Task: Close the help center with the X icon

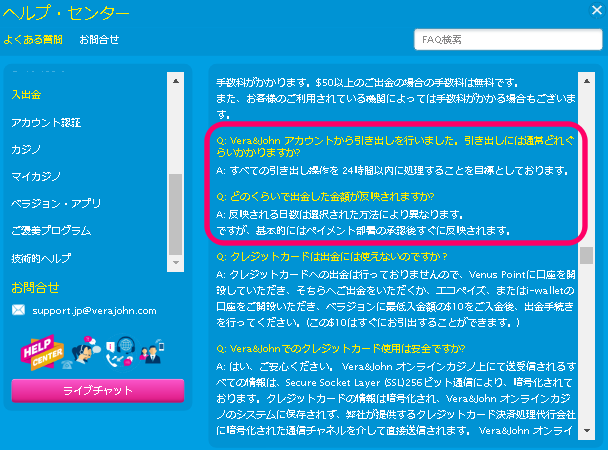Action: (x=597, y=10)
